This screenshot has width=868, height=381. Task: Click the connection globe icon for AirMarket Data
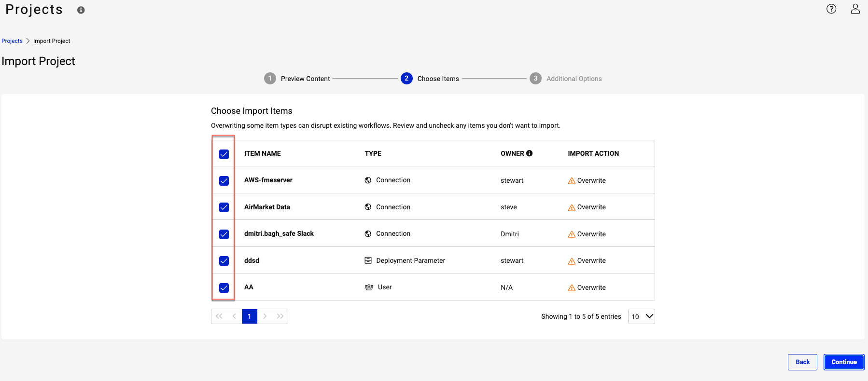tap(368, 207)
